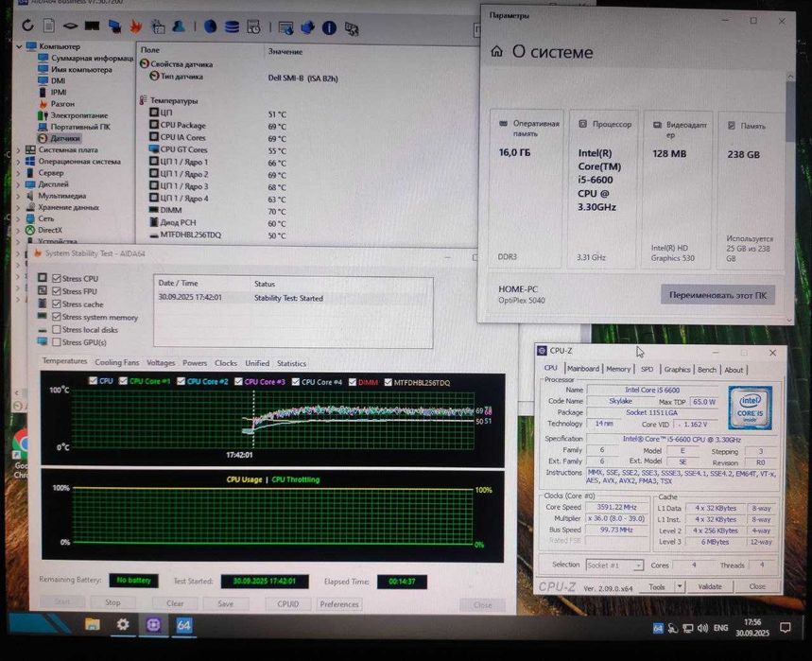812x661 pixels.
Task: Select the Разгон tree item
Action: click(62, 104)
